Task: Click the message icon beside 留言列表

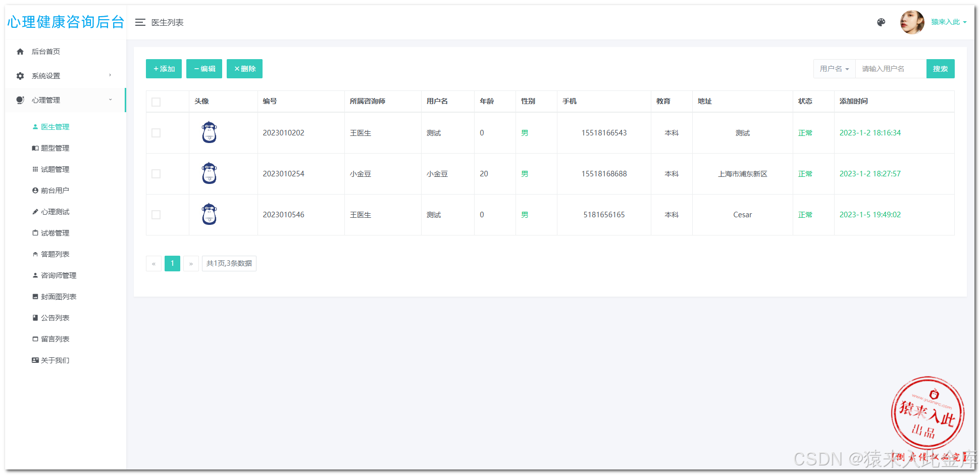Action: click(35, 339)
